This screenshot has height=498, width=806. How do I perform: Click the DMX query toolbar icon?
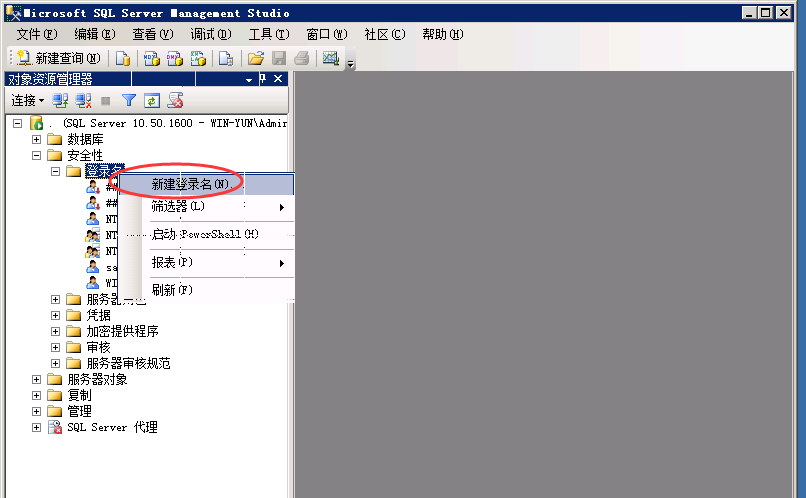click(175, 59)
